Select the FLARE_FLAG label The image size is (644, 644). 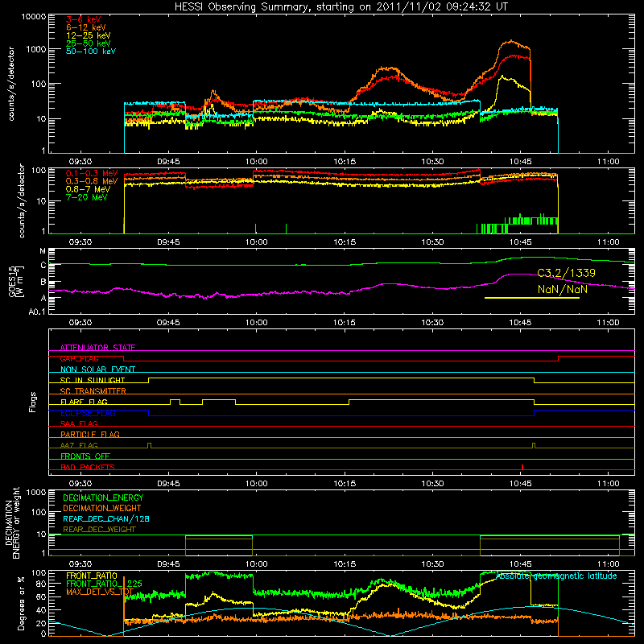[x=84, y=402]
